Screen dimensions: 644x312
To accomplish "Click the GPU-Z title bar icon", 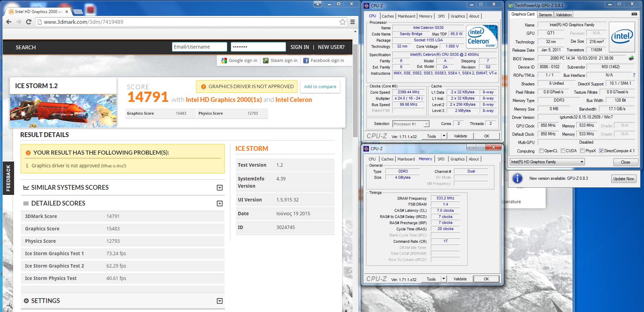I will [511, 5].
